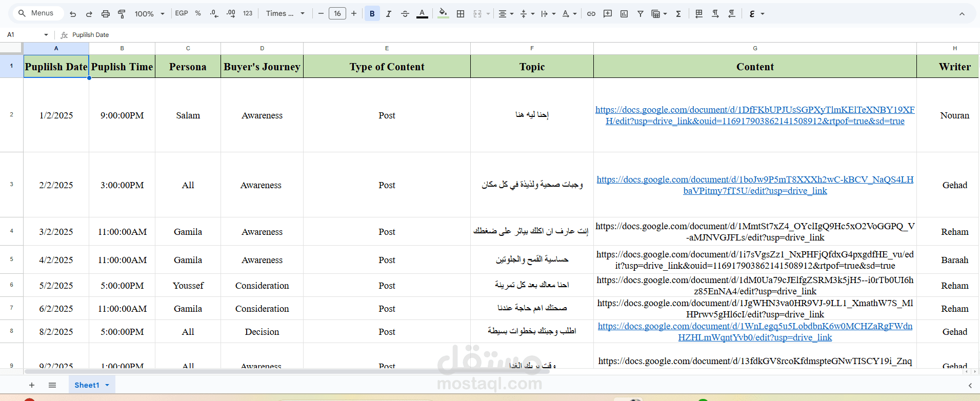Image resolution: width=980 pixels, height=401 pixels.
Task: Select the Youssef persona cell
Action: click(188, 286)
